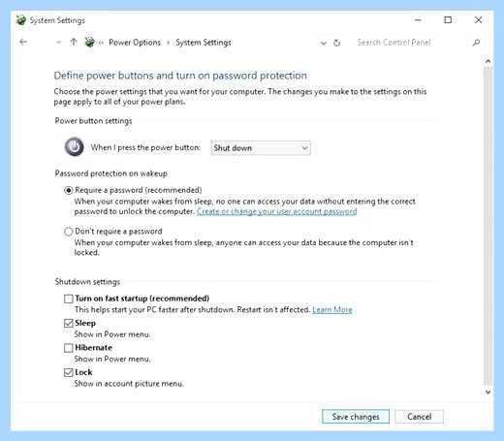Click System Settings breadcrumb
This screenshot has height=441, width=504.
[204, 43]
